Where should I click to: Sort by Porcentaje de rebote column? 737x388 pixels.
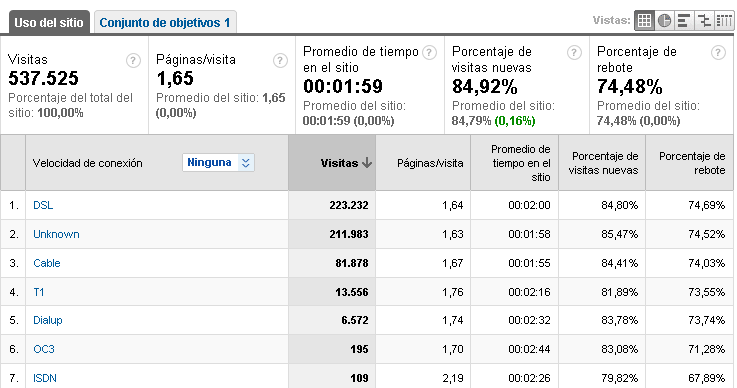(691, 163)
